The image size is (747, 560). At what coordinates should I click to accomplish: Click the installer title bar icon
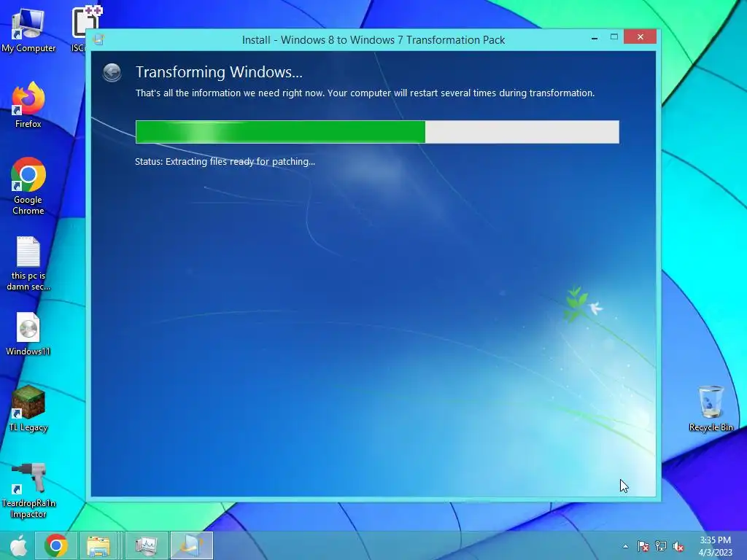coord(98,39)
